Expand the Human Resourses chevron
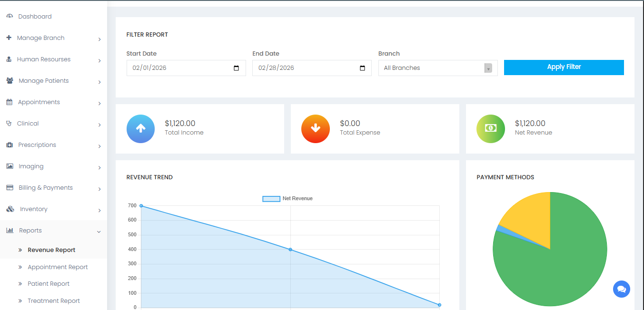Screen dimensions: 644x310 pos(99,61)
